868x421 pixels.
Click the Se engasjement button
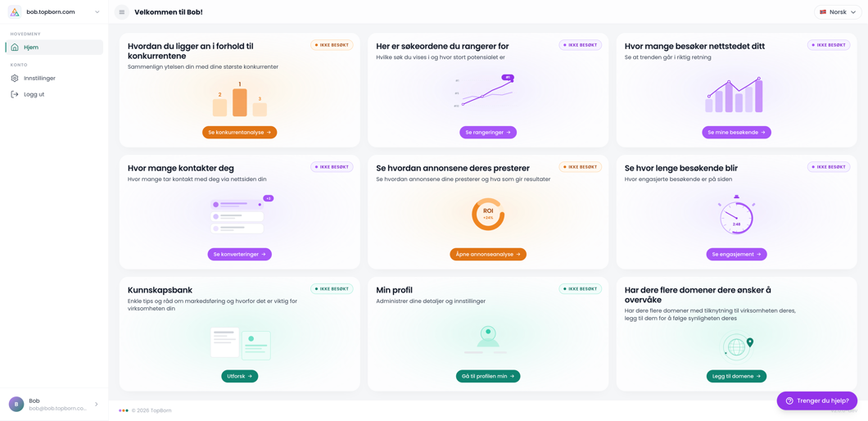[x=736, y=254]
